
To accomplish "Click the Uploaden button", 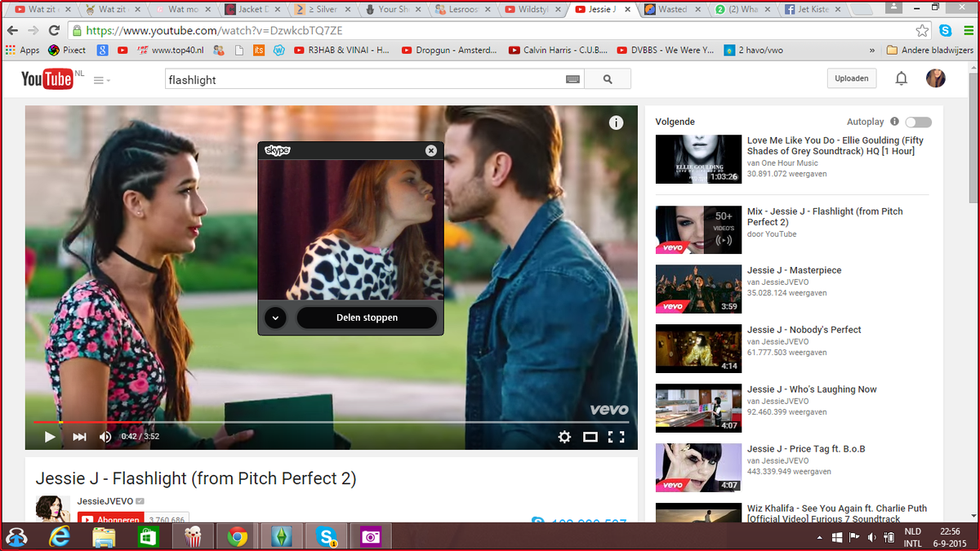I will click(x=851, y=78).
